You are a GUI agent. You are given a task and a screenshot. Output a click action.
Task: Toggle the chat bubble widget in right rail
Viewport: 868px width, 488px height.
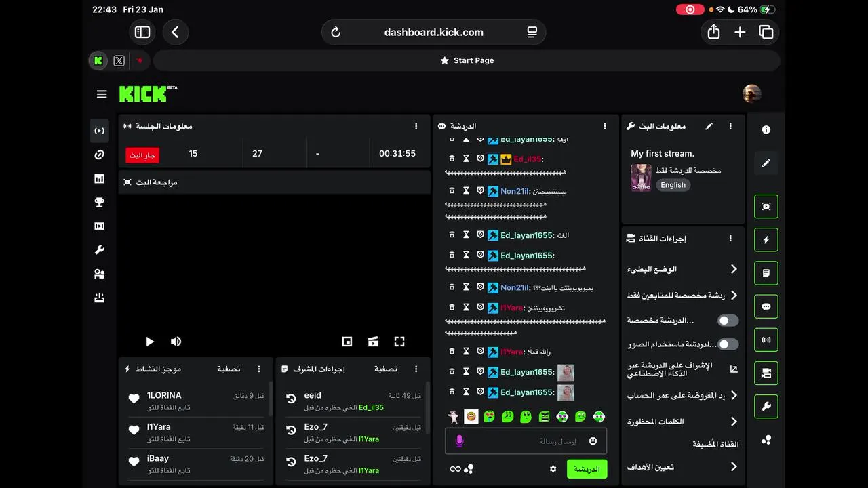[766, 306]
